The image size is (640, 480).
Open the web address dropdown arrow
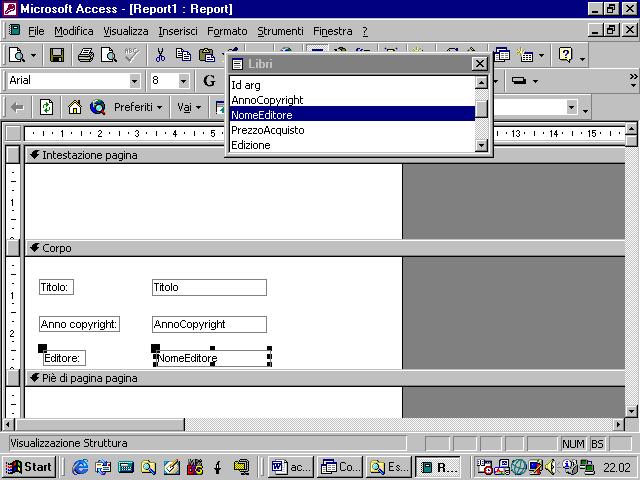[x=572, y=107]
